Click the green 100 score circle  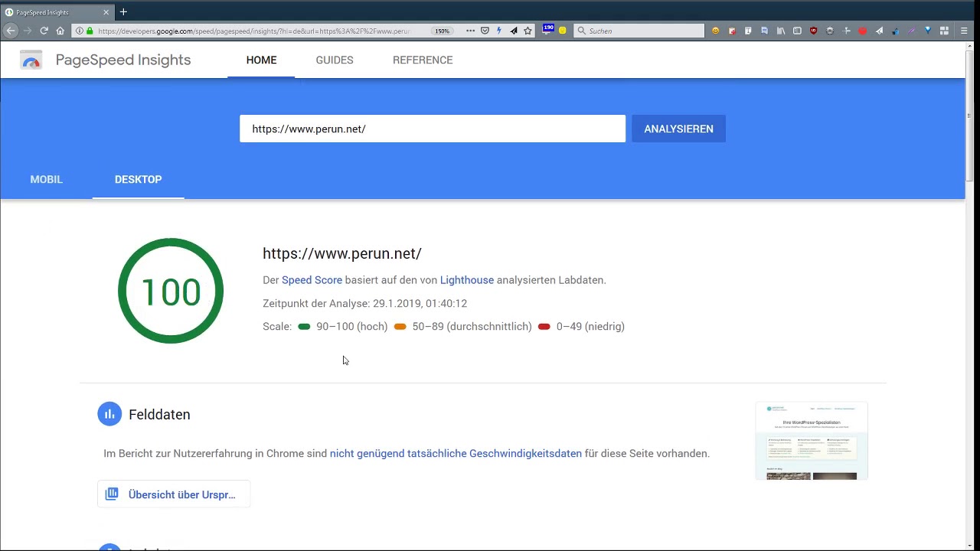[171, 291]
